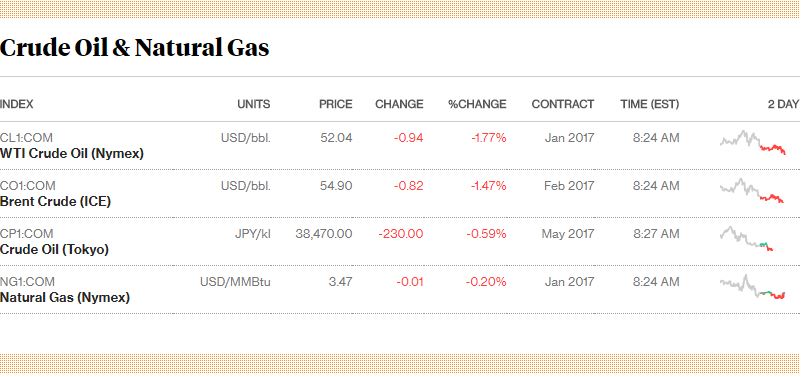Click the CHANGE column header
801x377 pixels.
click(x=399, y=104)
